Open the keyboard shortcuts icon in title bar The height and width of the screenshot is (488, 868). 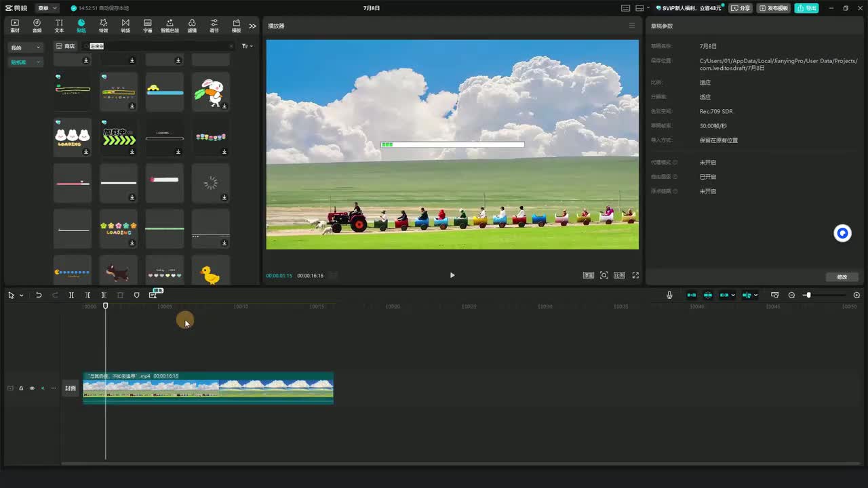(x=625, y=8)
